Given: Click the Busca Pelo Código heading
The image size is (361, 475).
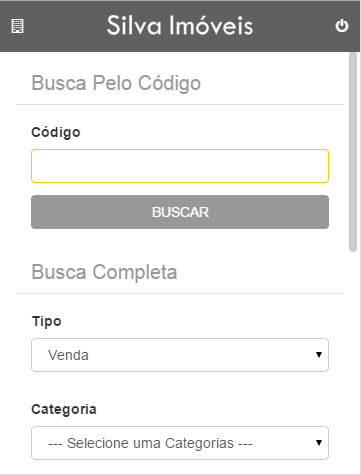Looking at the screenshot, I should 116,83.
